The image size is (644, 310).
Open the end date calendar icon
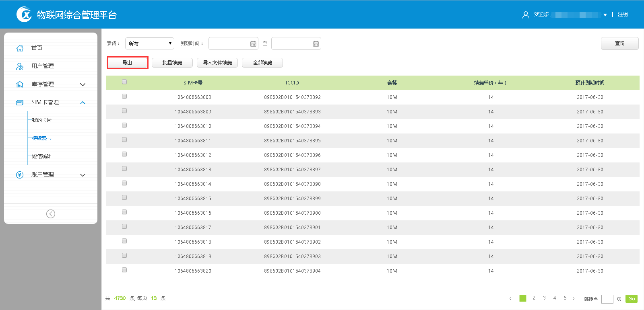[316, 44]
